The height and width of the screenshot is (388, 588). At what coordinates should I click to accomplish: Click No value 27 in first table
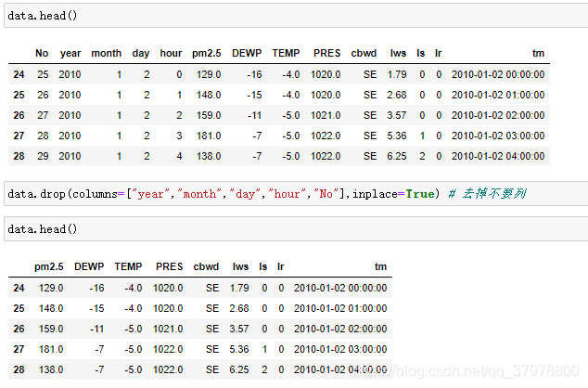point(43,115)
